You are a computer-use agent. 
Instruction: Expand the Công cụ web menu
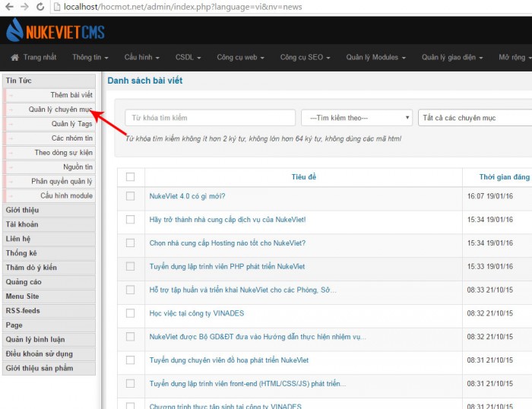[x=240, y=57]
